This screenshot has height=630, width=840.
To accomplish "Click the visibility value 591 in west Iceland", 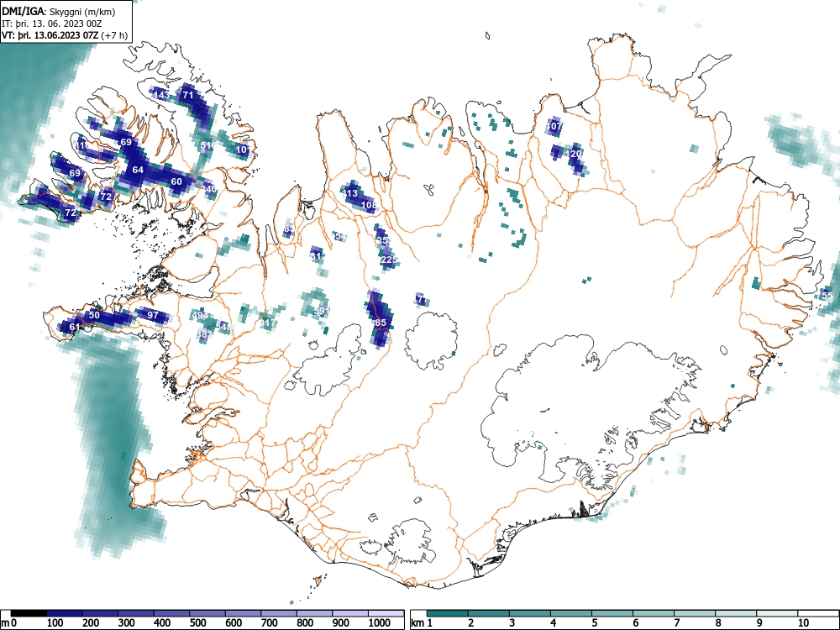I will [x=322, y=312].
